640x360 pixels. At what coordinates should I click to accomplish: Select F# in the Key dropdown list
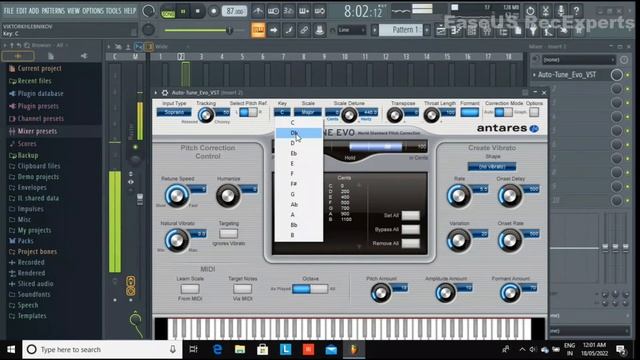299,184
